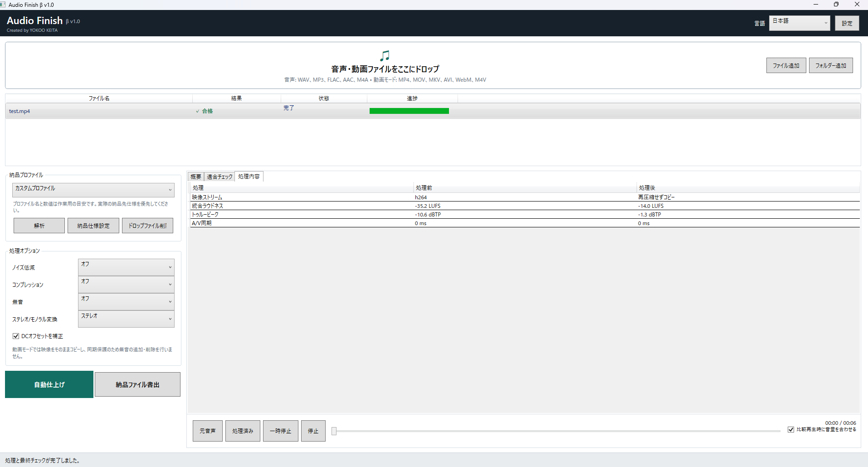Expand the コンプレッション dropdown

[126, 285]
